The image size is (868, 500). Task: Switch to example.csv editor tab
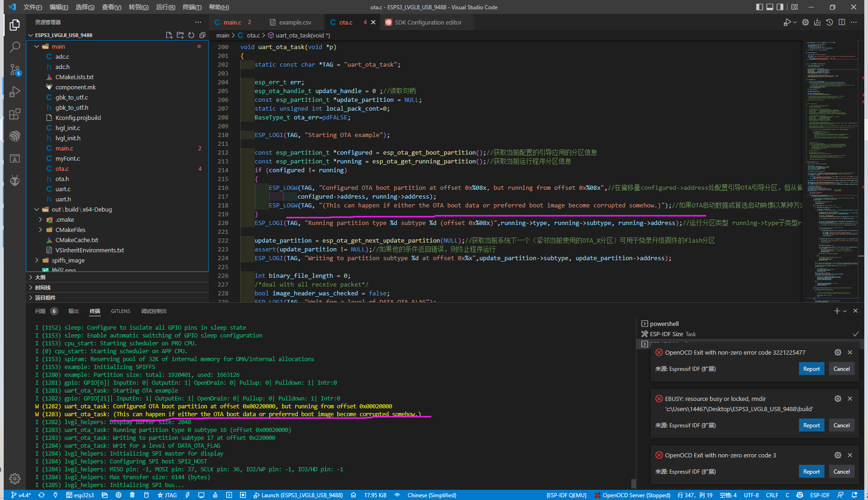tap(295, 22)
